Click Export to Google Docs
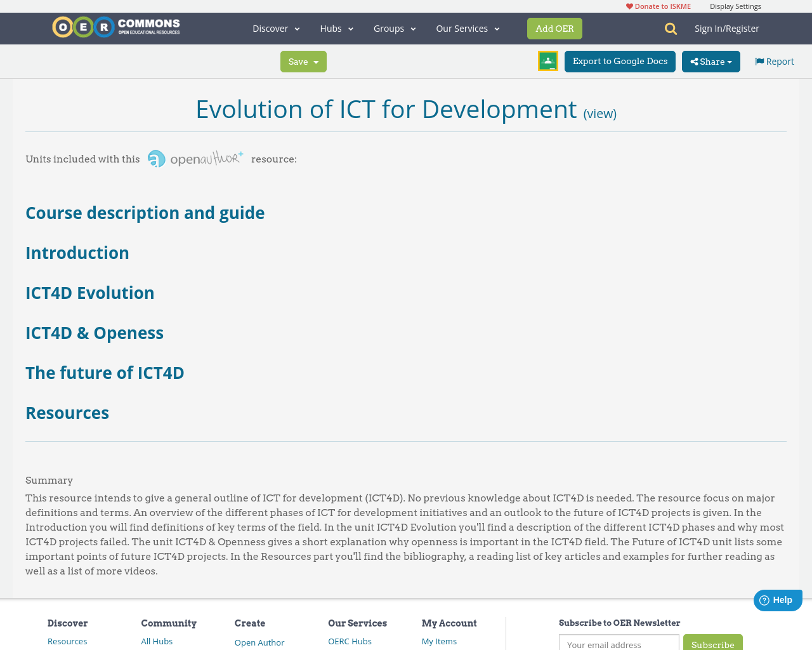This screenshot has width=812, height=650. pyautogui.click(x=620, y=60)
